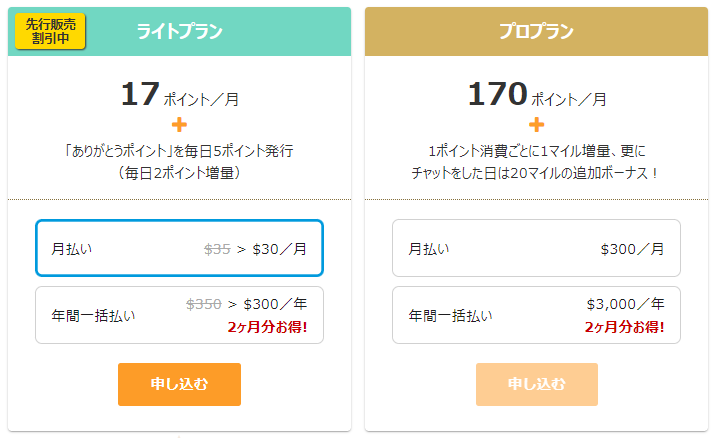Click the Pro plan 20マイル bonus description

[x=536, y=172]
